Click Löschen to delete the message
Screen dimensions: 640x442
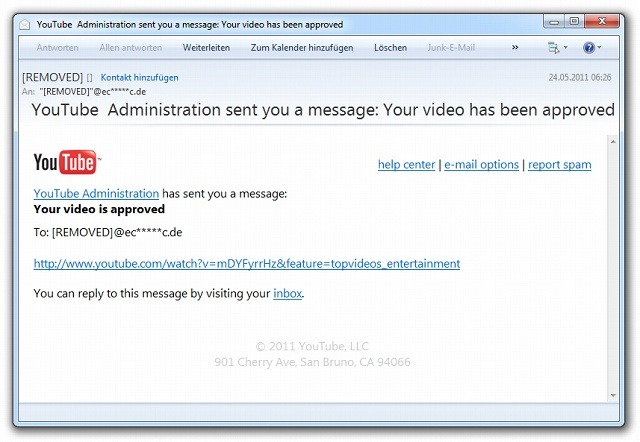point(391,48)
